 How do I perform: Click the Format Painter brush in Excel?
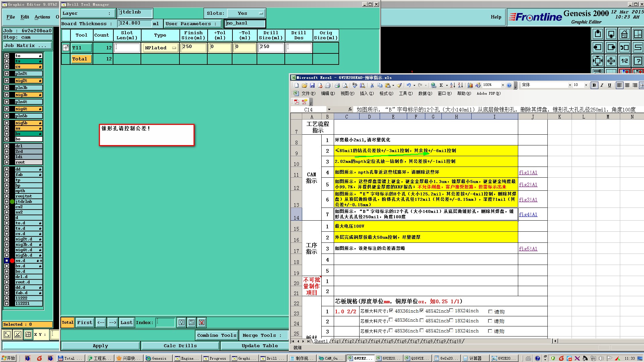click(x=399, y=85)
